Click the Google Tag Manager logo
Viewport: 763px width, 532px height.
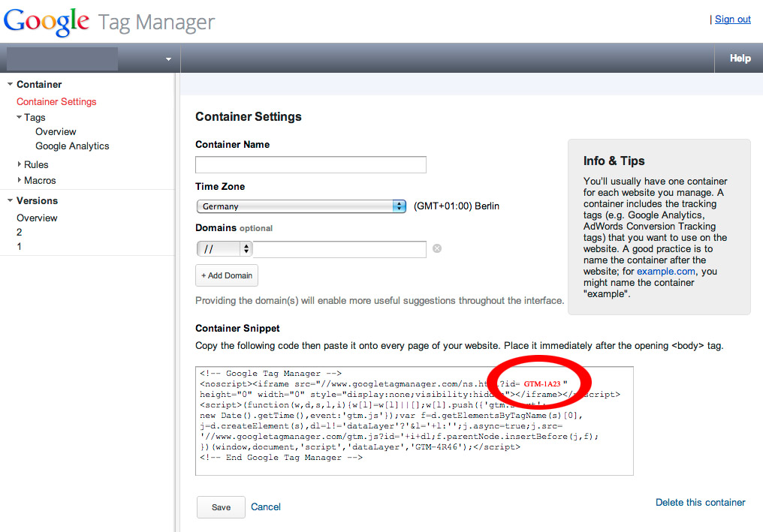point(109,22)
